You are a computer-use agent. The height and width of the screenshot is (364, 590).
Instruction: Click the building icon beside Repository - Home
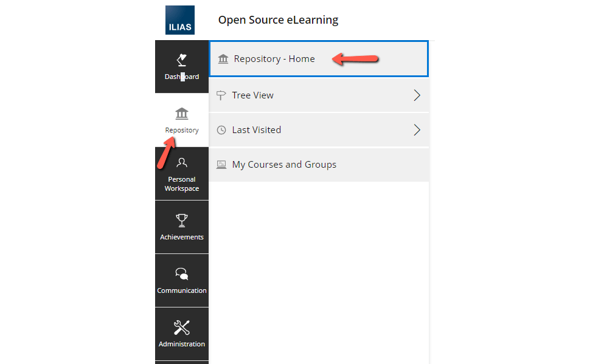click(x=223, y=59)
